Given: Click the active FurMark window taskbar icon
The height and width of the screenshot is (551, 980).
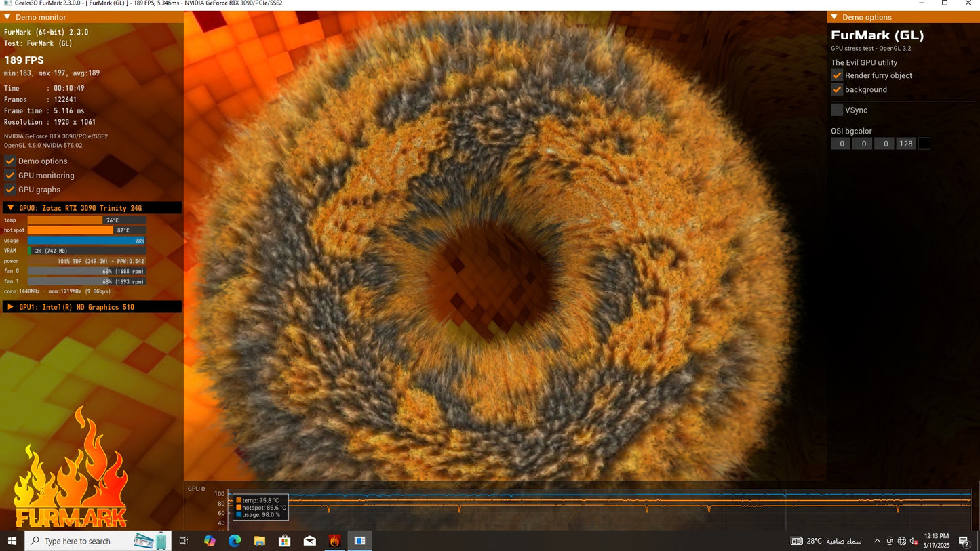Looking at the screenshot, I should click(360, 541).
